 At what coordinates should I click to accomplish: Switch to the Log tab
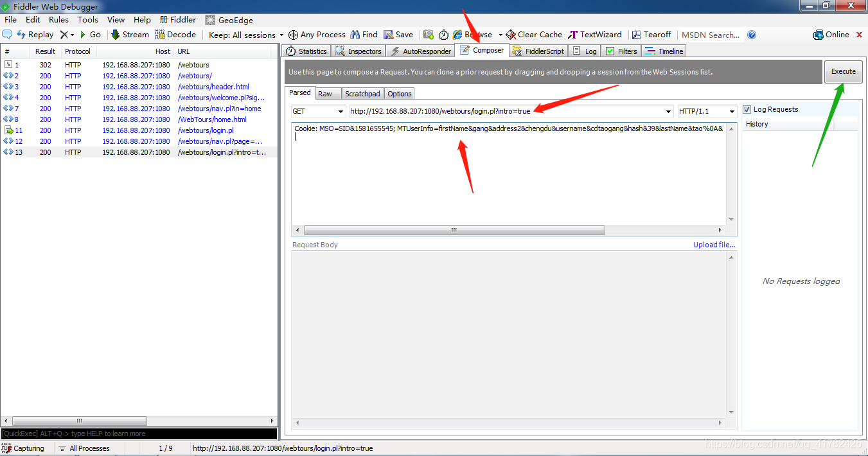[x=585, y=51]
